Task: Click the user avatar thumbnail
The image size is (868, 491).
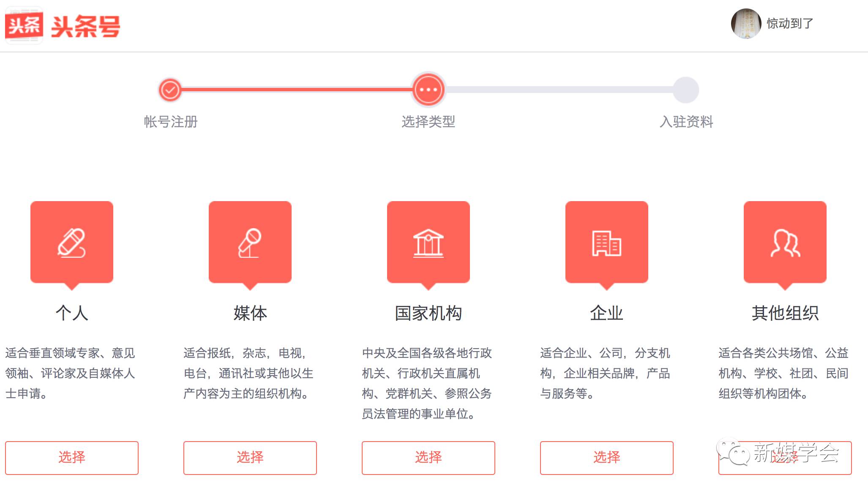Action: pos(746,24)
